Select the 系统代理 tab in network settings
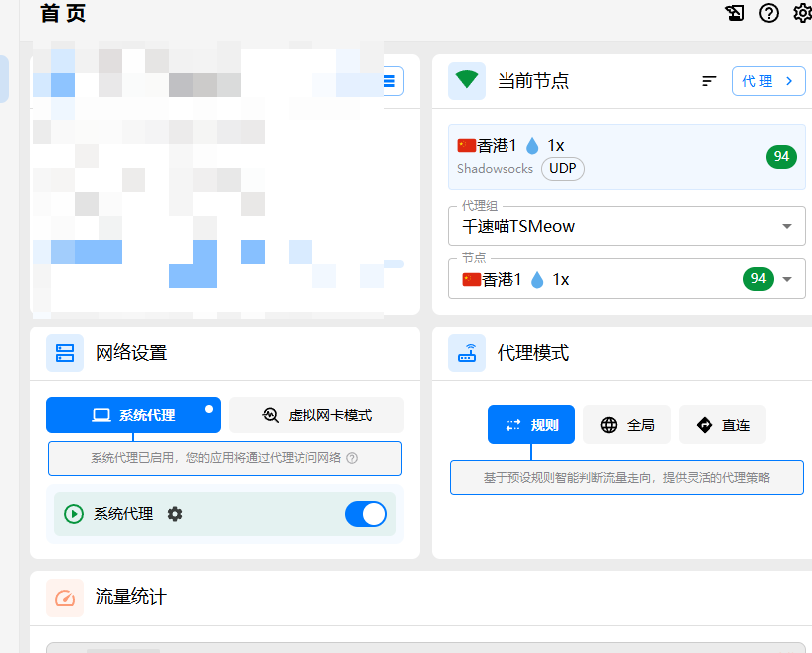812x653 pixels. coord(133,415)
